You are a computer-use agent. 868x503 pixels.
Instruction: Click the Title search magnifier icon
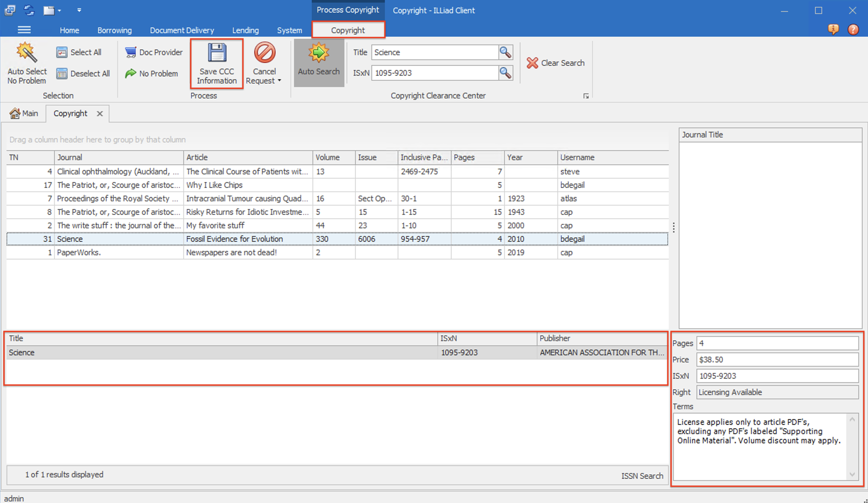tap(506, 52)
